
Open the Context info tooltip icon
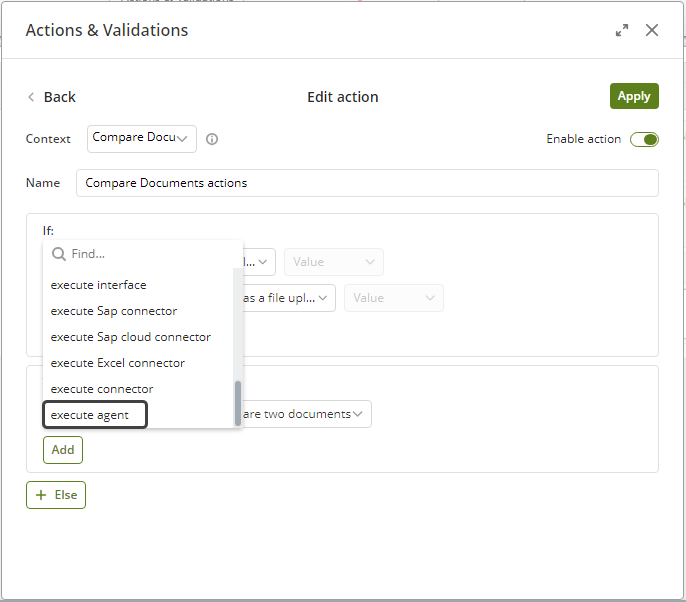212,139
